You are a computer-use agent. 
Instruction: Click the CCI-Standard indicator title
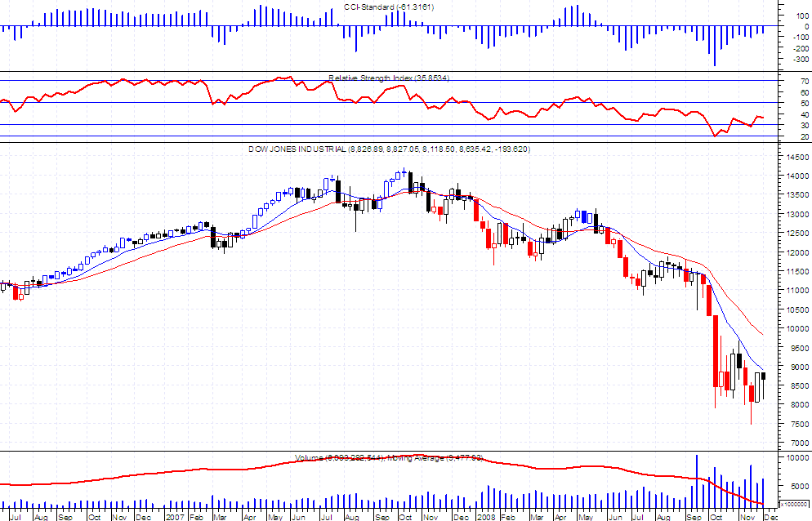pyautogui.click(x=389, y=7)
